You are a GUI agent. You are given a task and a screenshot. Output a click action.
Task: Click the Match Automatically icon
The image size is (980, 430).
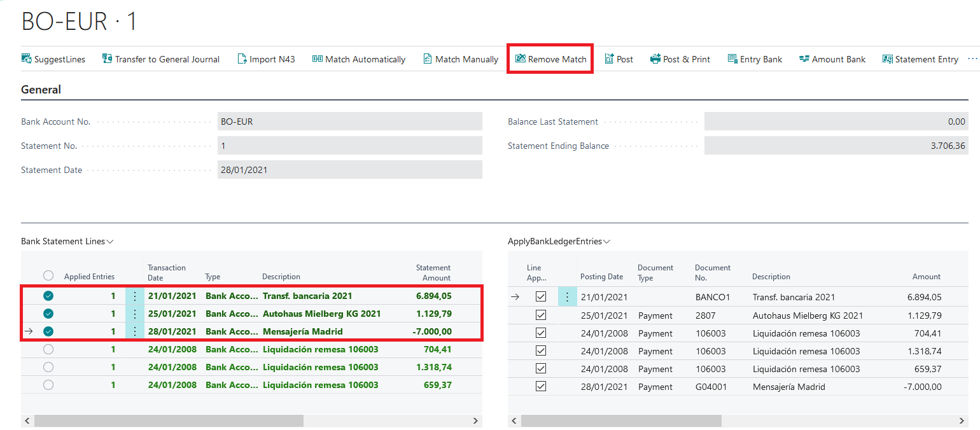tap(318, 59)
